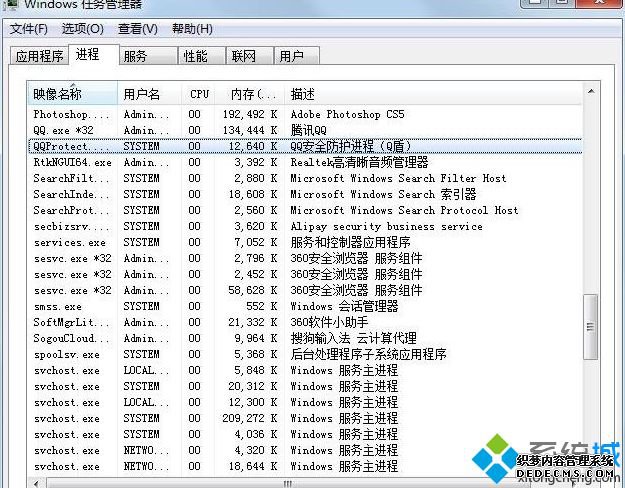
Task: Select svchost.exe using 4,036 K
Action: click(x=305, y=434)
